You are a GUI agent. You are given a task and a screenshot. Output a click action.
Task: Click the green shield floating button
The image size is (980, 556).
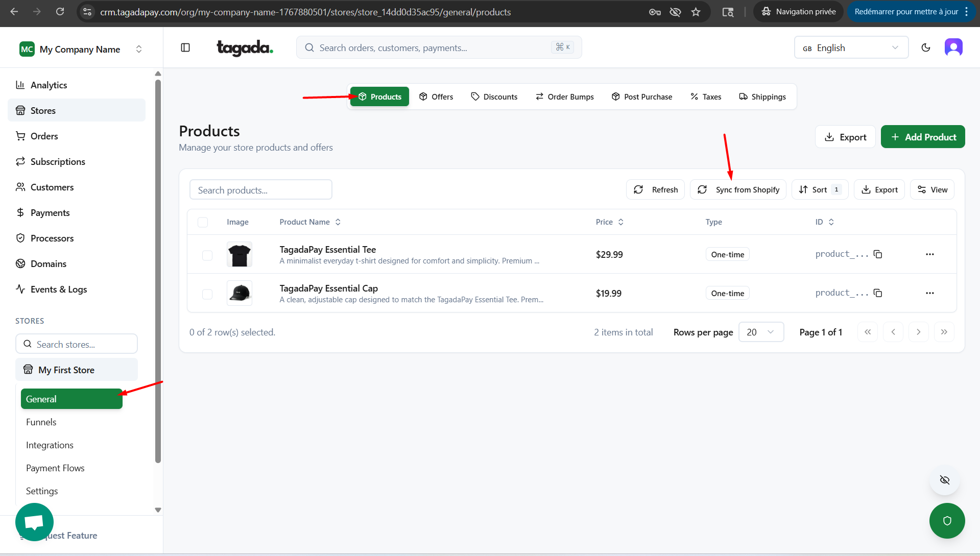tap(947, 521)
